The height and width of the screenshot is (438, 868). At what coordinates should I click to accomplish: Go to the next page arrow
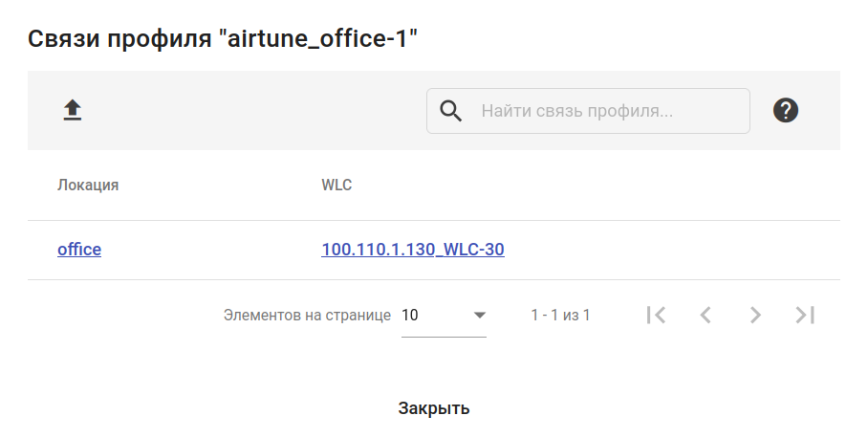[755, 315]
